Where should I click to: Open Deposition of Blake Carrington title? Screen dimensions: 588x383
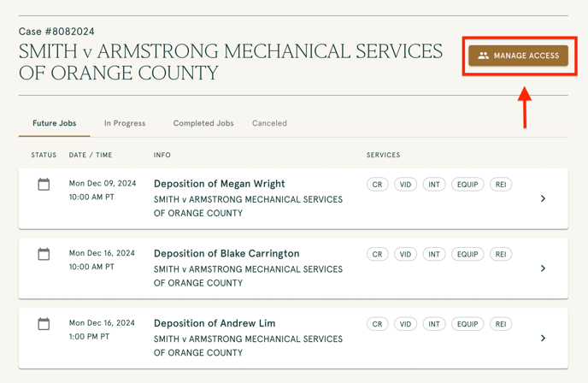[x=226, y=253]
